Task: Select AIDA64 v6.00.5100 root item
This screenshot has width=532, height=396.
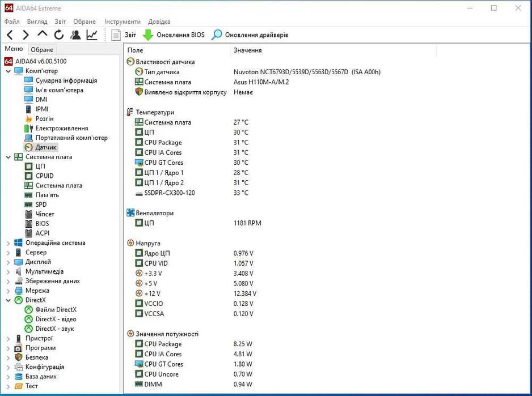Action: (x=35, y=61)
